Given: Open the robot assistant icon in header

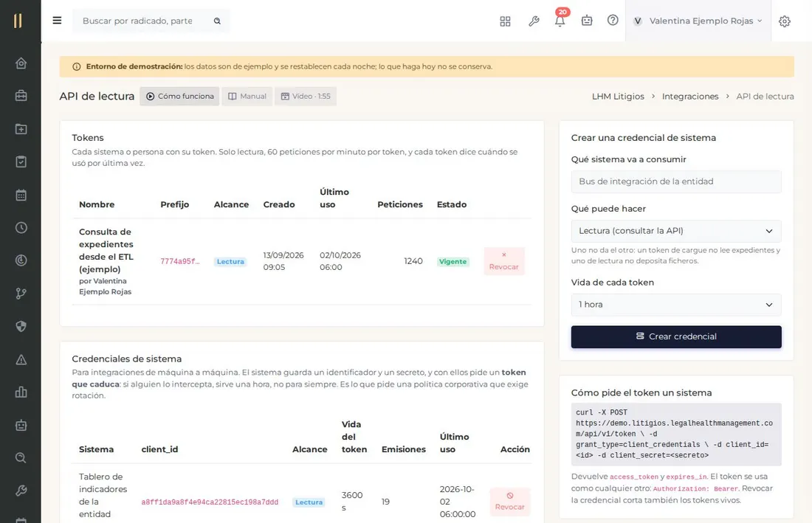Looking at the screenshot, I should (x=587, y=21).
